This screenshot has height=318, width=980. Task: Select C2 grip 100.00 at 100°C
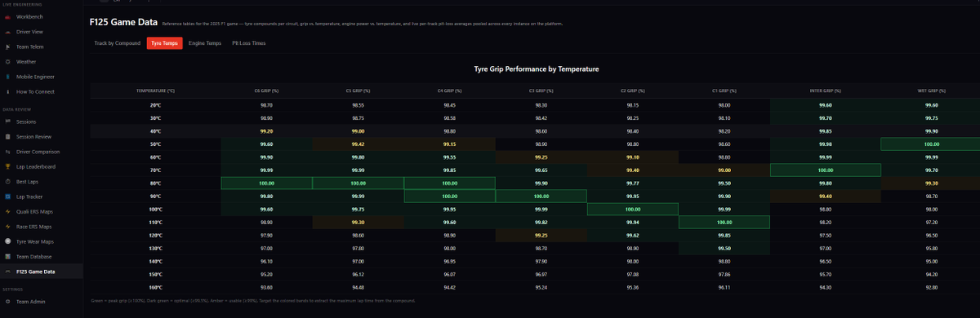(633, 210)
